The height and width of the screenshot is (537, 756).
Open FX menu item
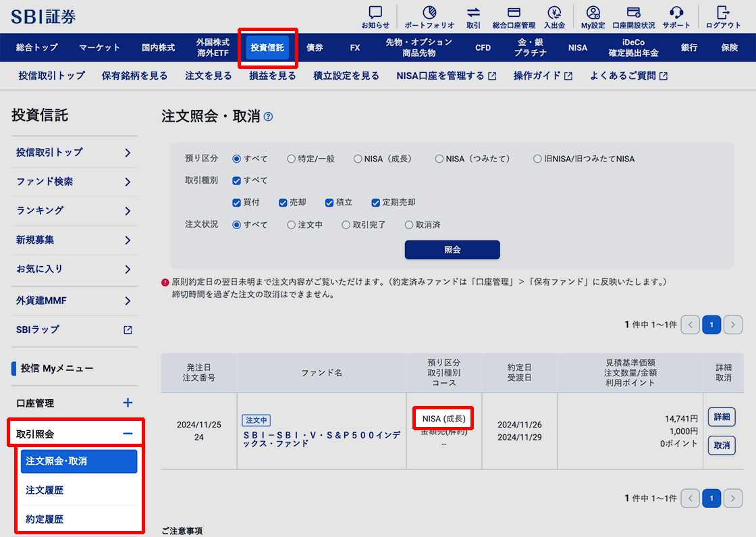(355, 48)
